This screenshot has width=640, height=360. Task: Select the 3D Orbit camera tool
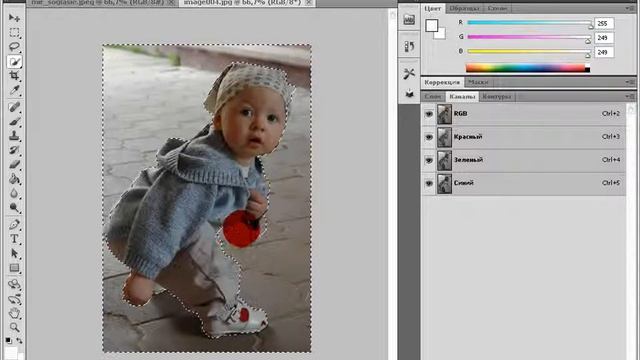click(x=14, y=299)
